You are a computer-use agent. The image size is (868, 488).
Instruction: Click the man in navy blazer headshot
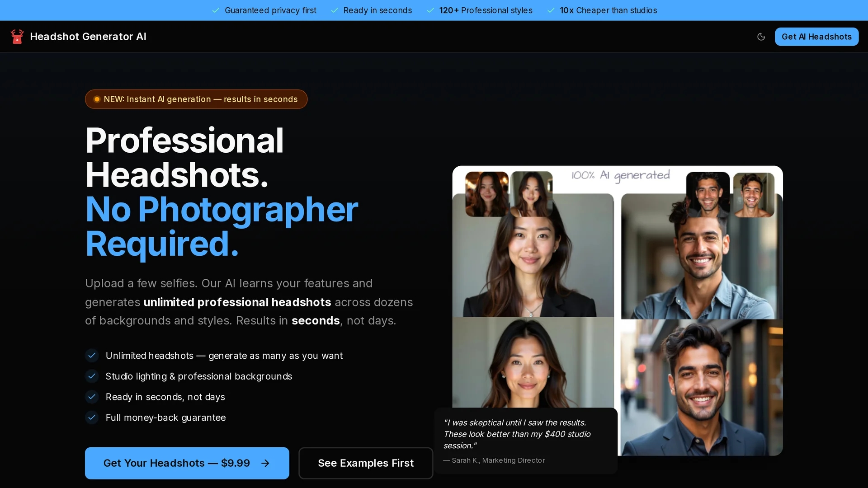[x=702, y=388]
